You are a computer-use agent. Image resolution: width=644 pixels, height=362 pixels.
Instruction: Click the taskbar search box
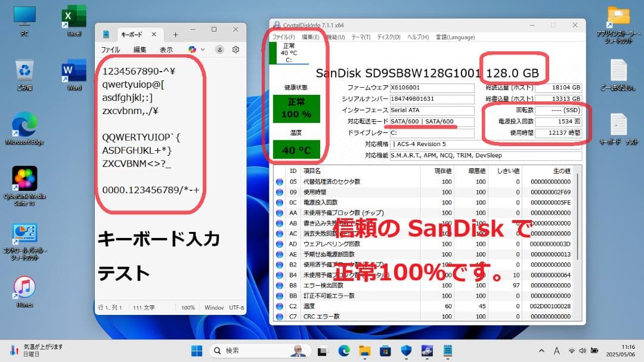[261, 351]
